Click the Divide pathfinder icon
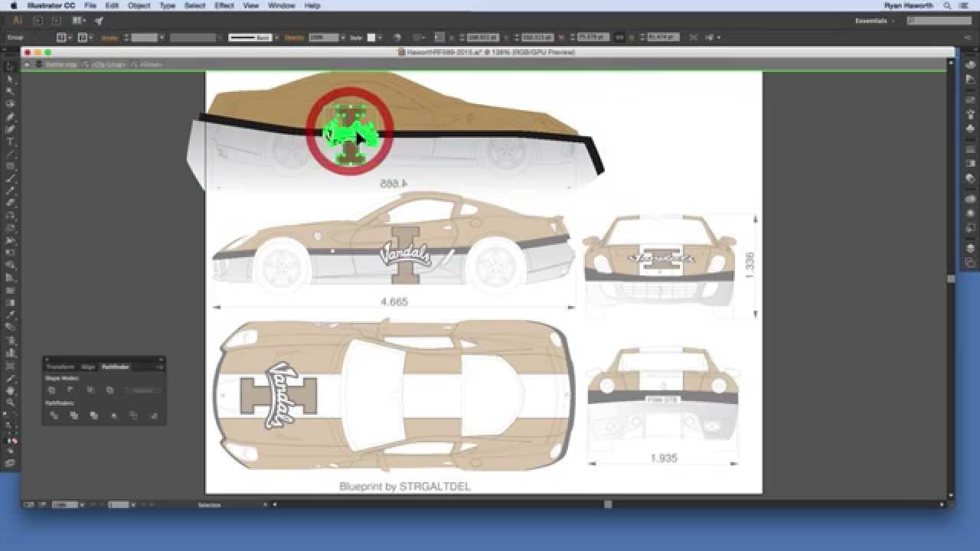The height and width of the screenshot is (551, 980). tap(54, 416)
